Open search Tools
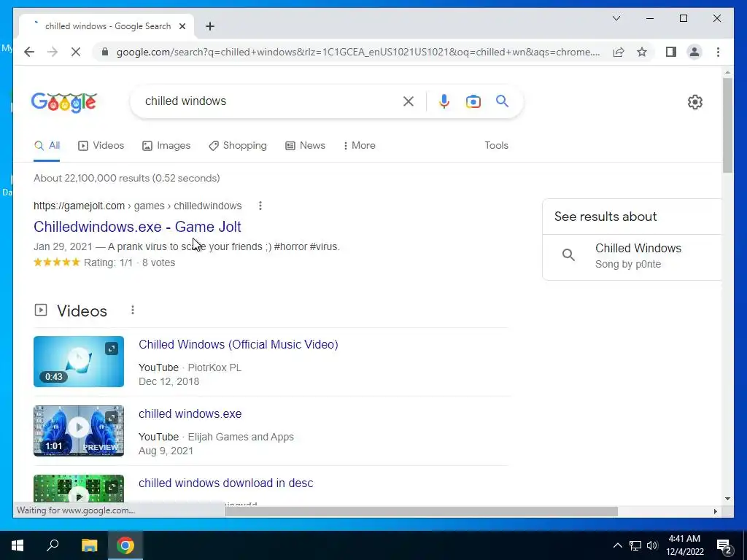Viewport: 747px width, 560px height. coord(496,146)
